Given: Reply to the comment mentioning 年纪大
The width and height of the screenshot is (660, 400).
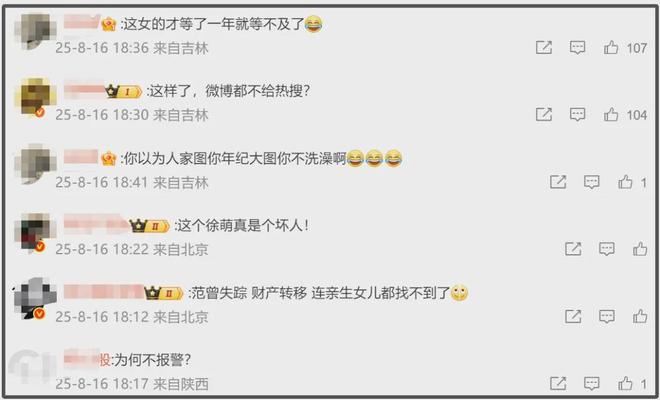Looking at the screenshot, I should point(592,182).
